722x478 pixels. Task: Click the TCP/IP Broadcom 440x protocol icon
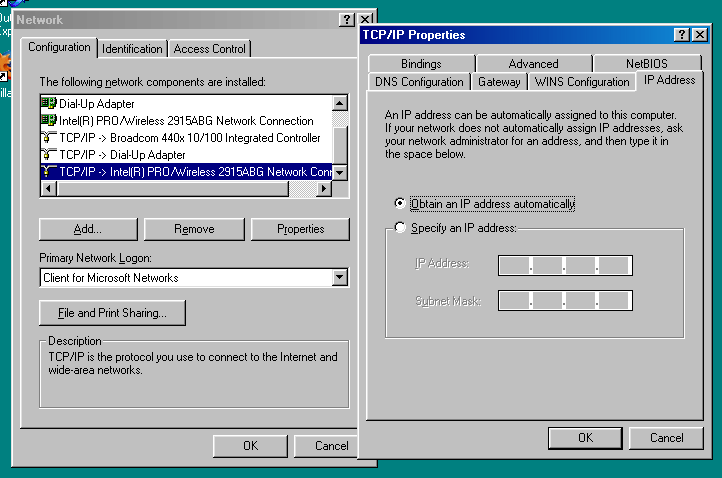[x=48, y=137]
